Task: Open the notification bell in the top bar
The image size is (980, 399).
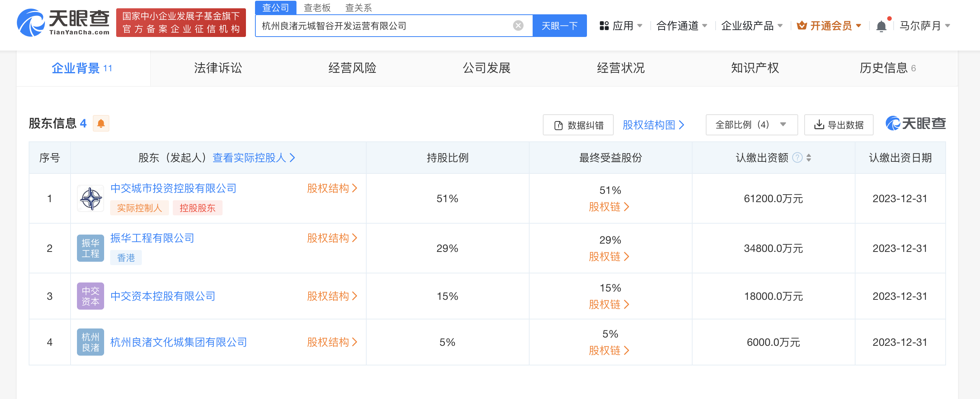Action: [882, 25]
